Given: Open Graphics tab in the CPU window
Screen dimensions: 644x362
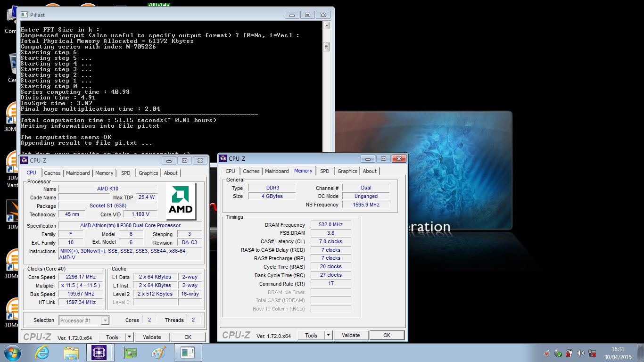Looking at the screenshot, I should tap(148, 173).
